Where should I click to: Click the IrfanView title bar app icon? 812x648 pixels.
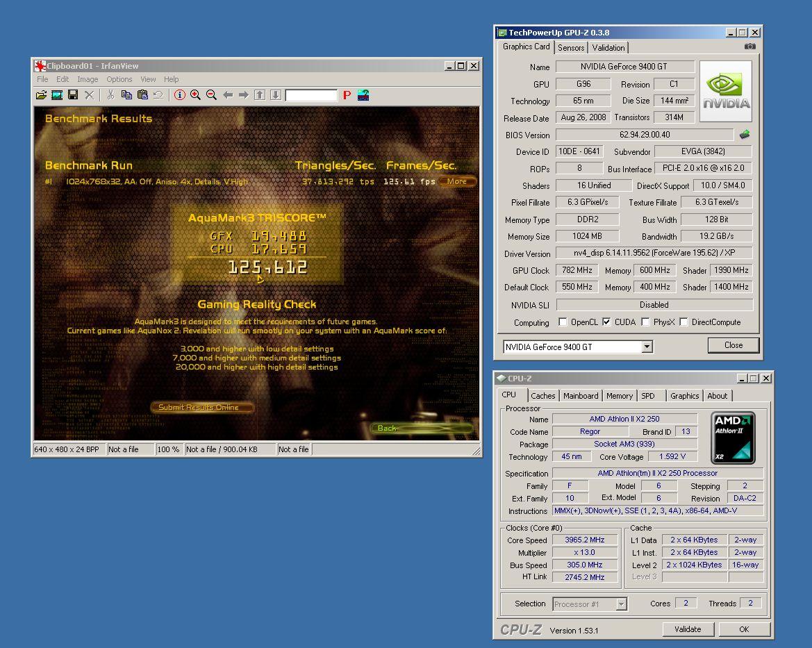click(x=40, y=66)
